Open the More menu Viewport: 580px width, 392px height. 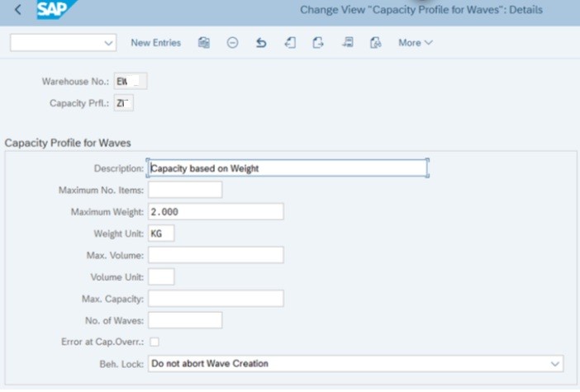[x=415, y=43]
